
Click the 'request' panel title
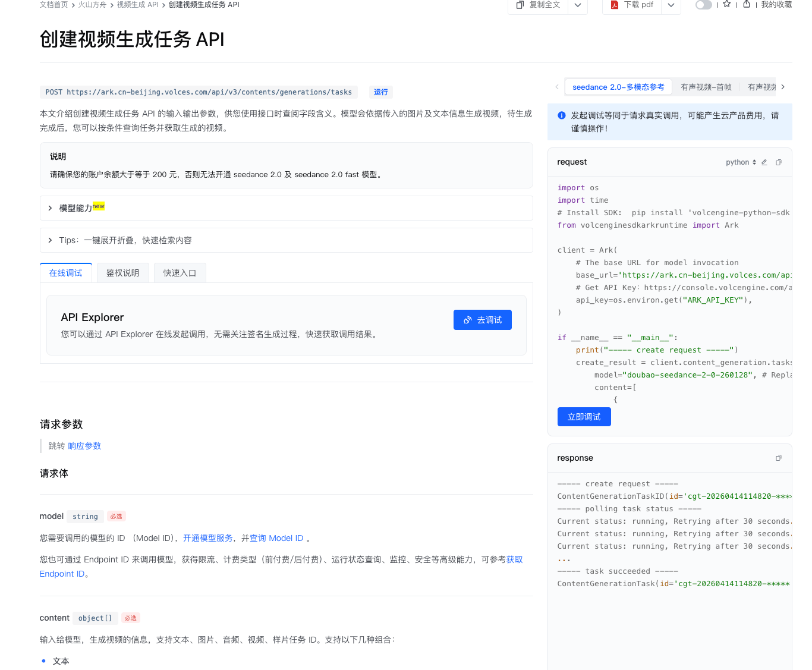[x=572, y=162]
